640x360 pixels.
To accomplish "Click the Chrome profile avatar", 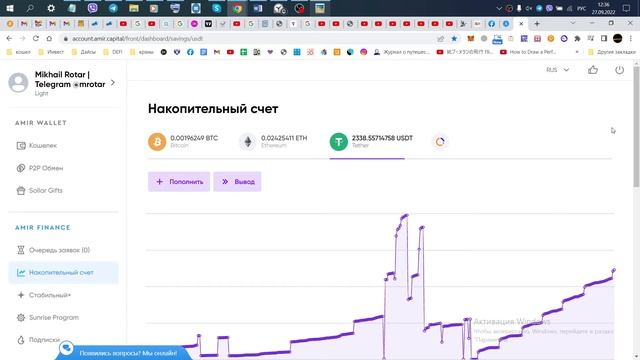I will pos(618,38).
